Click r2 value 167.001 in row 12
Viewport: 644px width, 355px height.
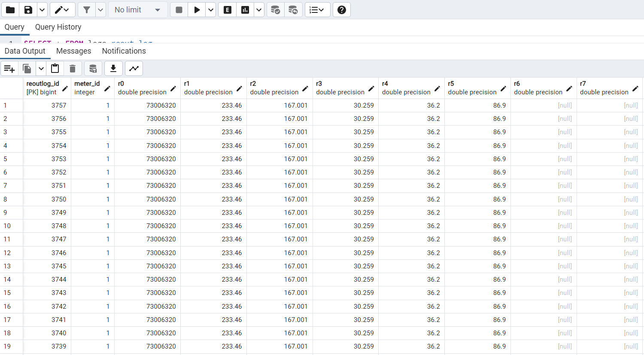tap(279, 253)
